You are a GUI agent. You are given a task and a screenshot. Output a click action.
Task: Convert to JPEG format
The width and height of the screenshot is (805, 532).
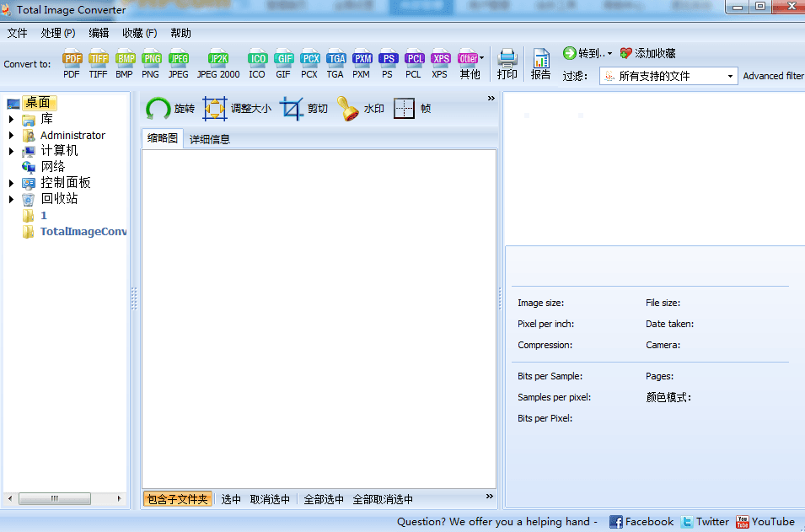pyautogui.click(x=178, y=64)
